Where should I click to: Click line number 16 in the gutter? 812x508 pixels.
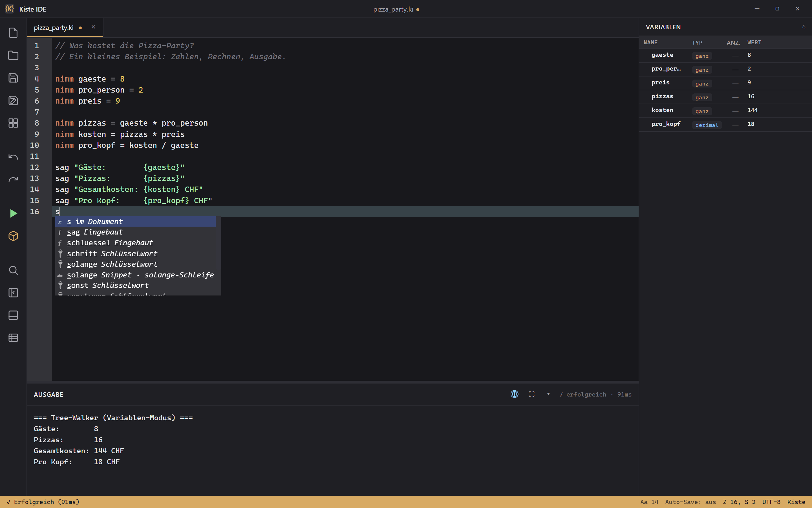coord(35,211)
